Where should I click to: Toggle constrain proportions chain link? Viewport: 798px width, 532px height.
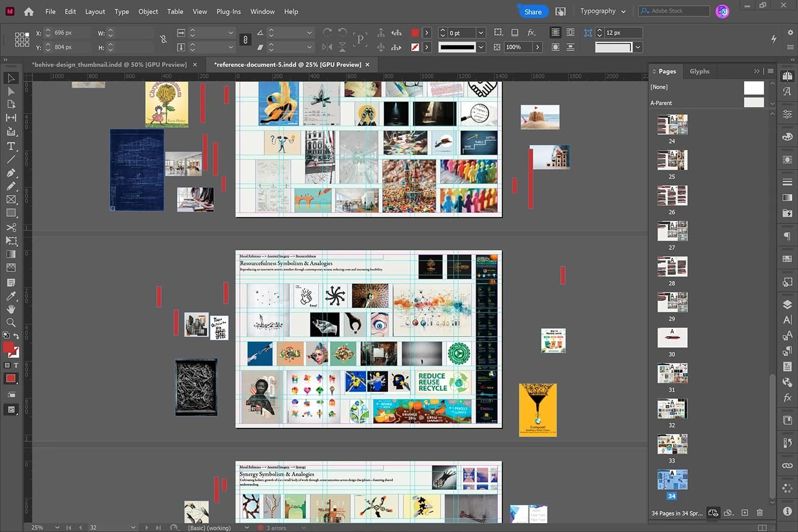pyautogui.click(x=245, y=40)
